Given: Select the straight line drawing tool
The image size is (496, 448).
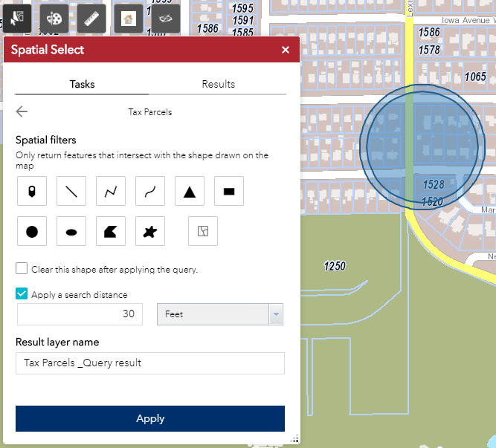Looking at the screenshot, I should tap(71, 191).
